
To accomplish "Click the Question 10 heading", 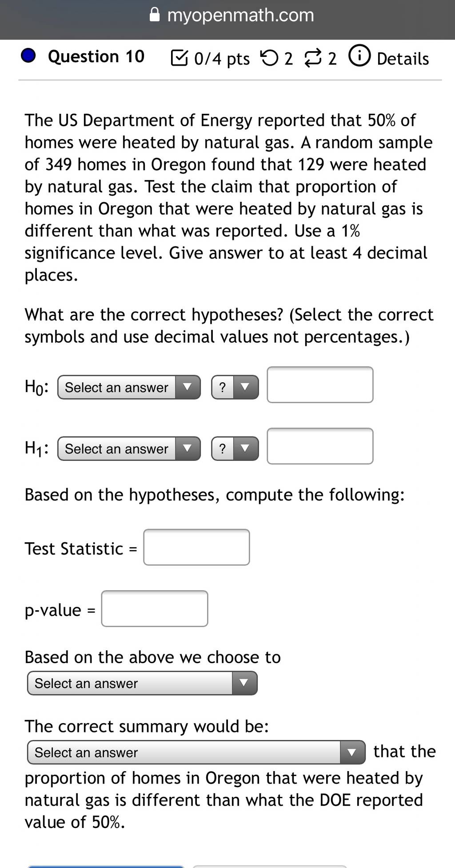I will pos(96,56).
